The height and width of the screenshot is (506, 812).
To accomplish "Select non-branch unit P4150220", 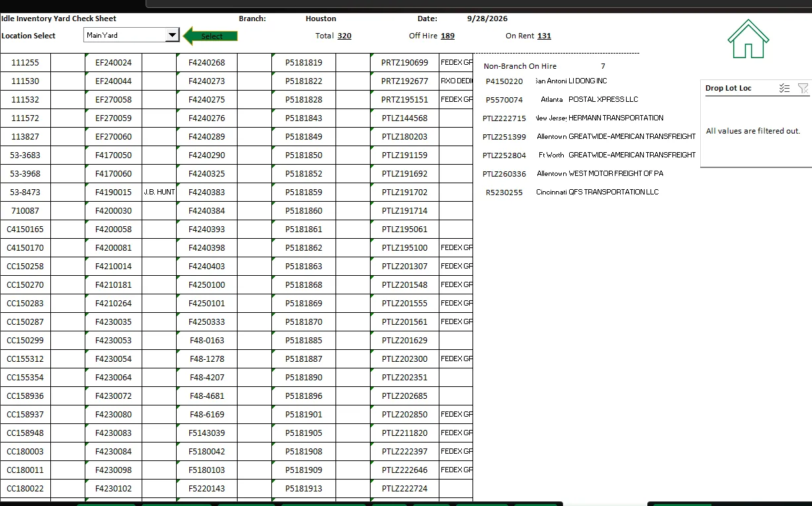I will click(504, 81).
